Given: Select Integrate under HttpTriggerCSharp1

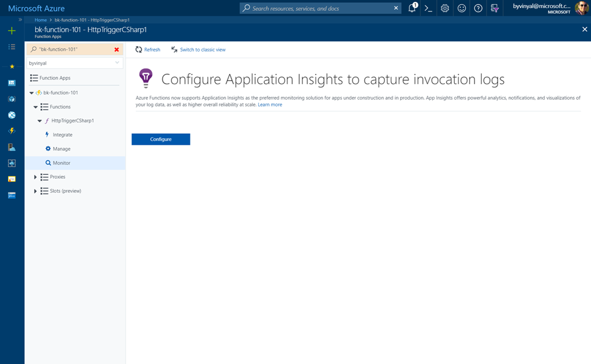Looking at the screenshot, I should [62, 135].
